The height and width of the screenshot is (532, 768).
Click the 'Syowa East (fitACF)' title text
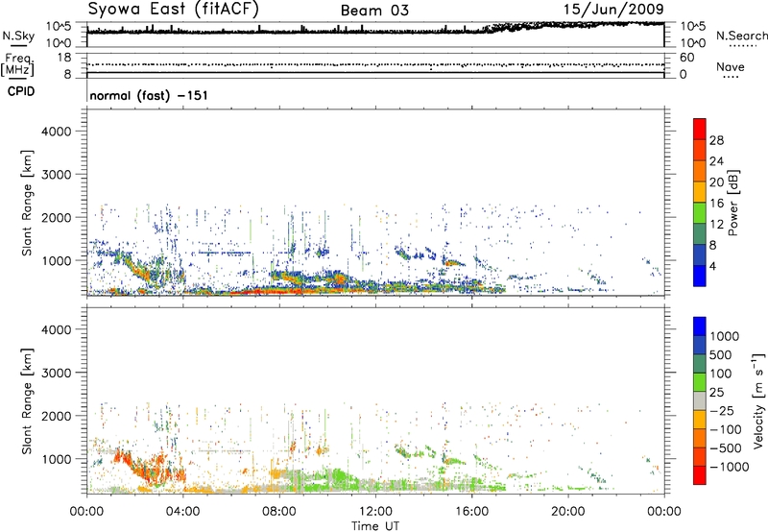pos(173,10)
